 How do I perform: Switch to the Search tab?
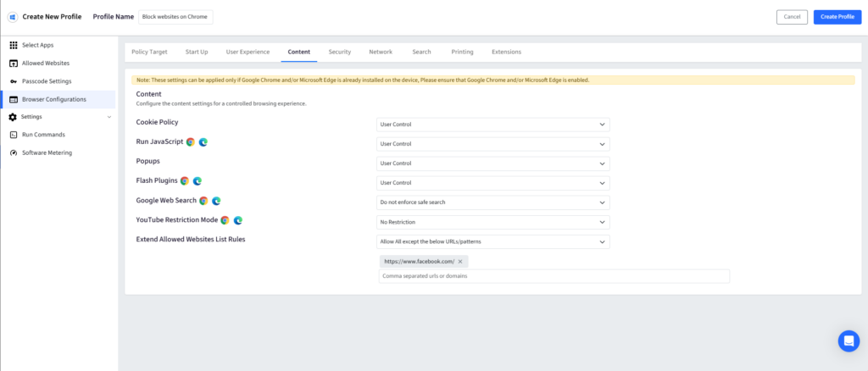point(422,52)
